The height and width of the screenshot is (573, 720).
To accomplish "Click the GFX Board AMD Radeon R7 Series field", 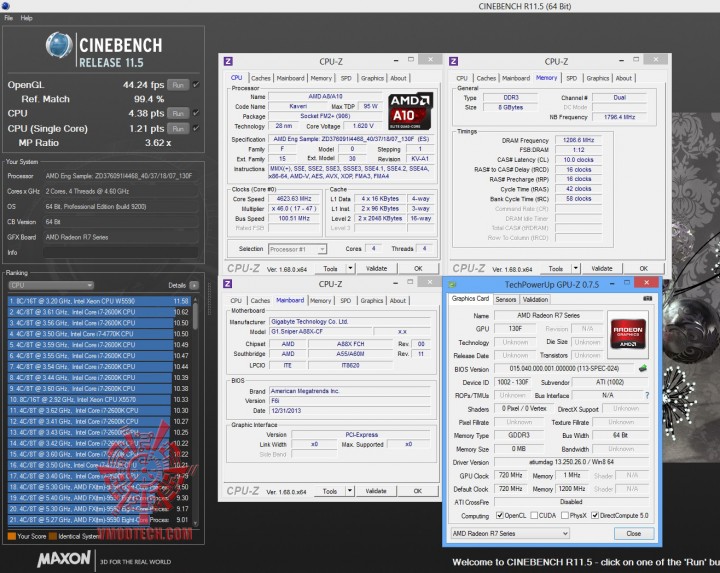I will 121,237.
